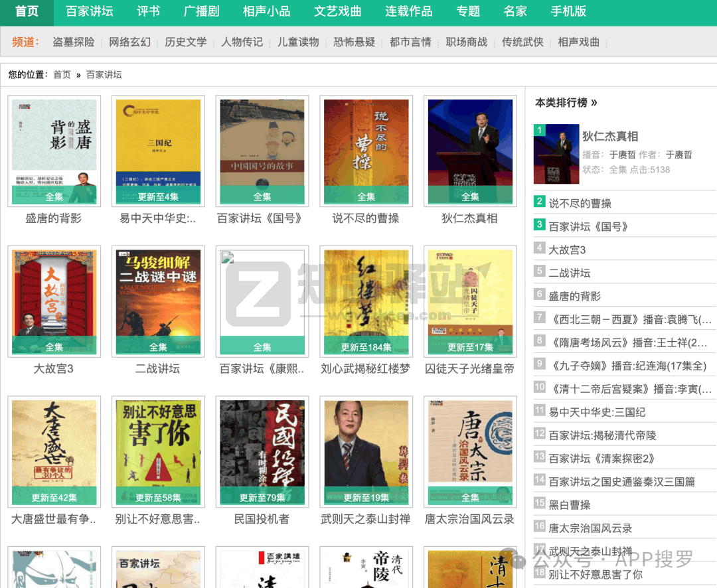Select the 相声戏曲 channel category
This screenshot has height=588, width=717.
[578, 41]
